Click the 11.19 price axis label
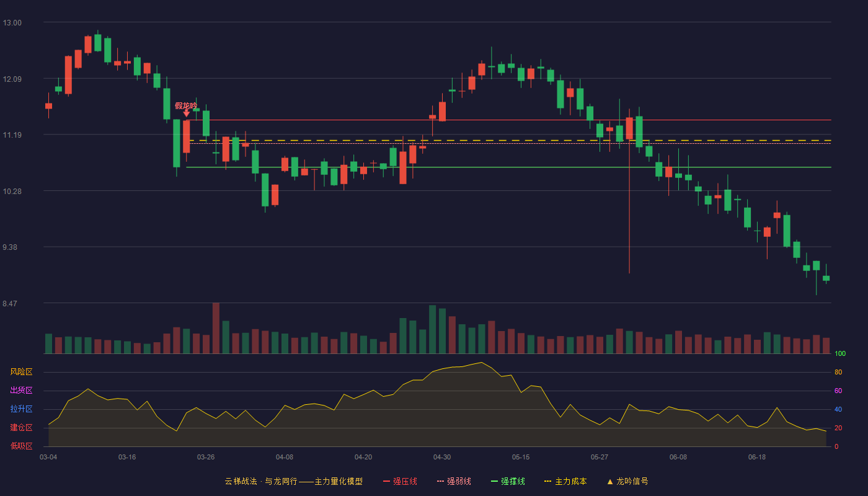 [x=12, y=135]
